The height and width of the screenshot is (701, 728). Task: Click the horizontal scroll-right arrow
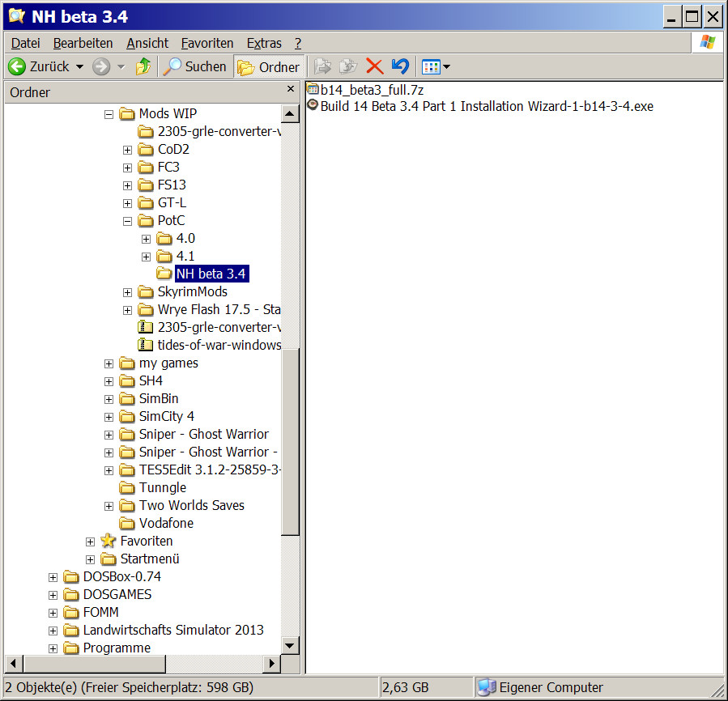pyautogui.click(x=272, y=664)
